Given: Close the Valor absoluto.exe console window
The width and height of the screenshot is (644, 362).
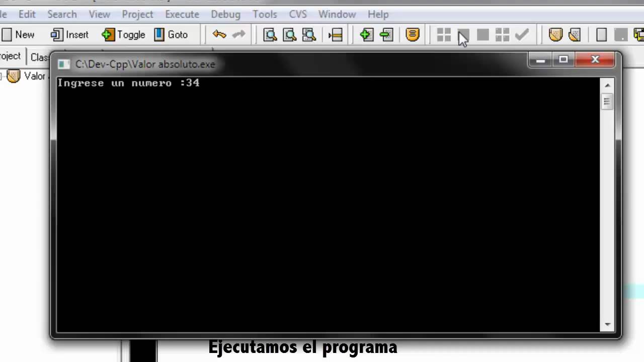Looking at the screenshot, I should [595, 60].
